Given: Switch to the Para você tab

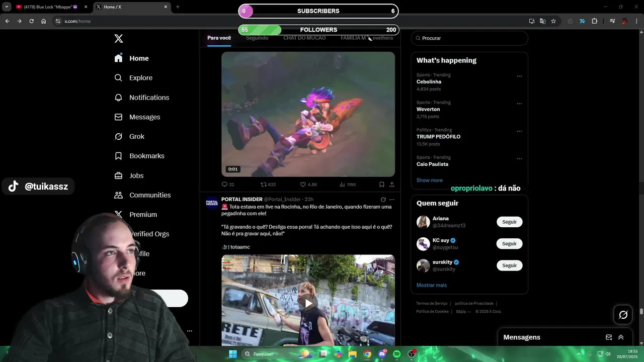Looking at the screenshot, I should 219,38.
